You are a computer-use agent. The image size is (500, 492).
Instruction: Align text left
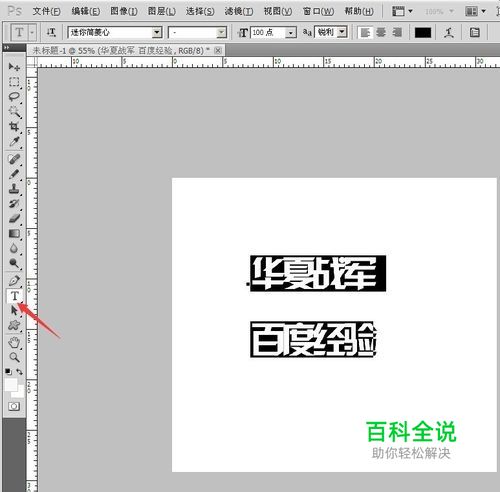(x=365, y=33)
